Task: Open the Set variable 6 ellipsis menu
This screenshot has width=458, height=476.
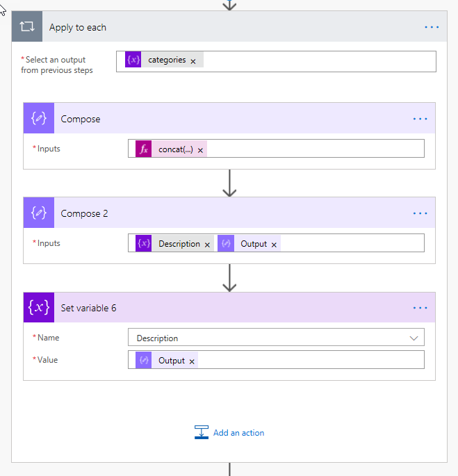Action: [420, 308]
